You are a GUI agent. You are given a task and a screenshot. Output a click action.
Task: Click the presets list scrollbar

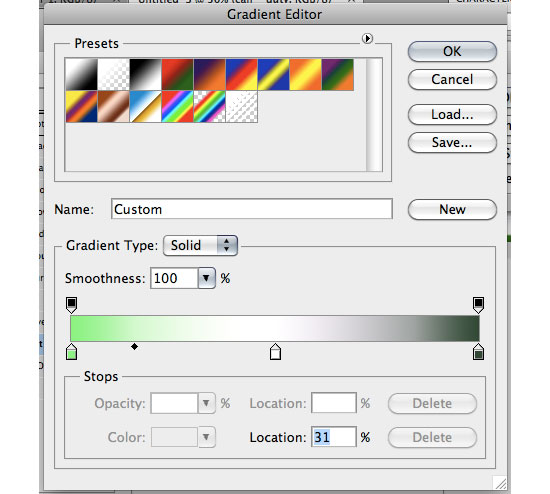coord(374,115)
